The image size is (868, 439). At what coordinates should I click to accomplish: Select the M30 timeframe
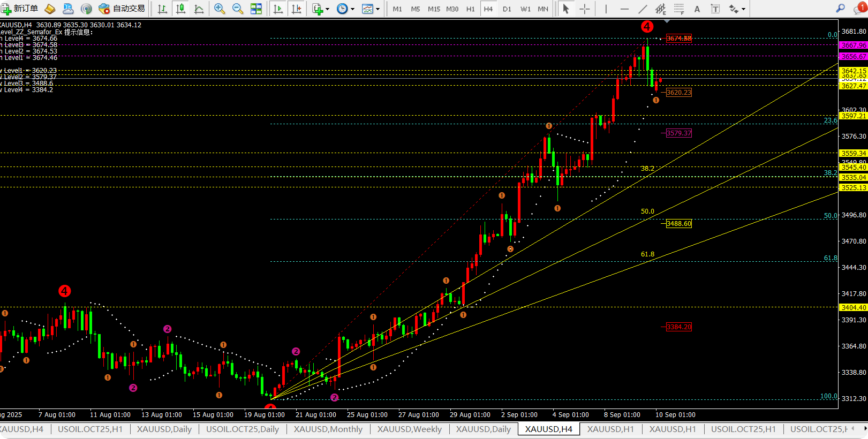[x=452, y=9]
